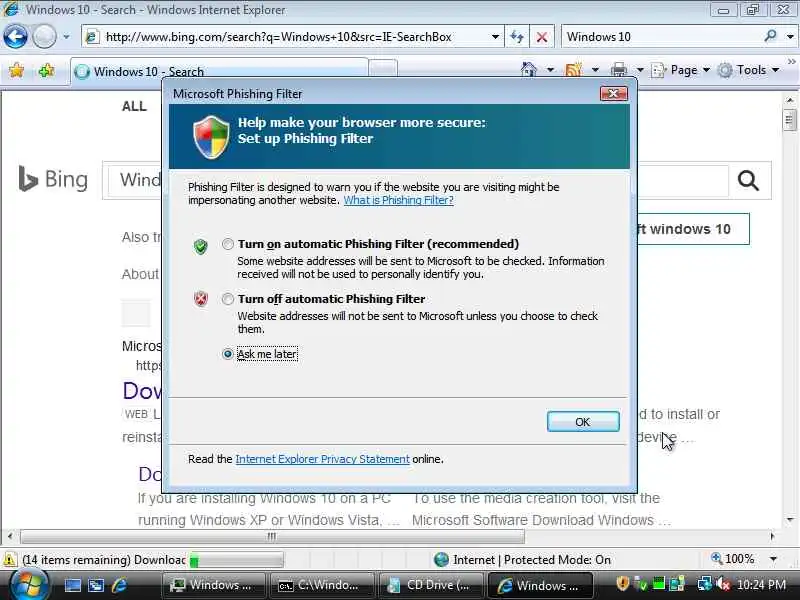Click the Home page icon

[529, 69]
